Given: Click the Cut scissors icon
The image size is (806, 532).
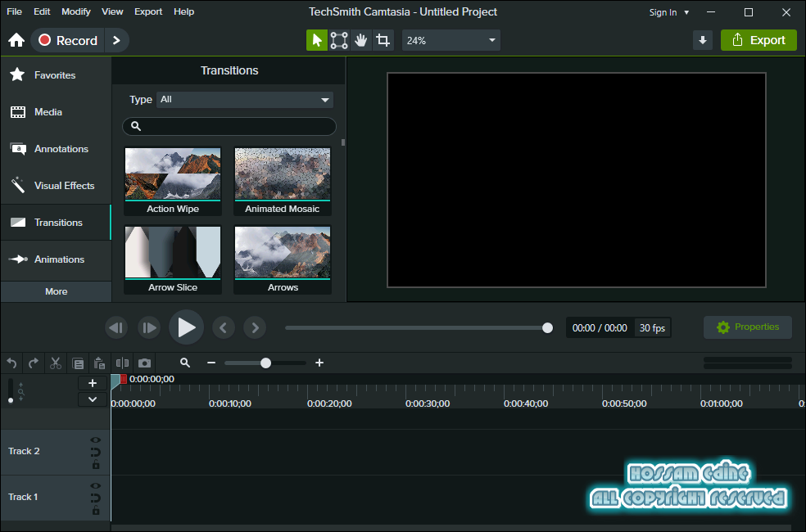Looking at the screenshot, I should [56, 363].
